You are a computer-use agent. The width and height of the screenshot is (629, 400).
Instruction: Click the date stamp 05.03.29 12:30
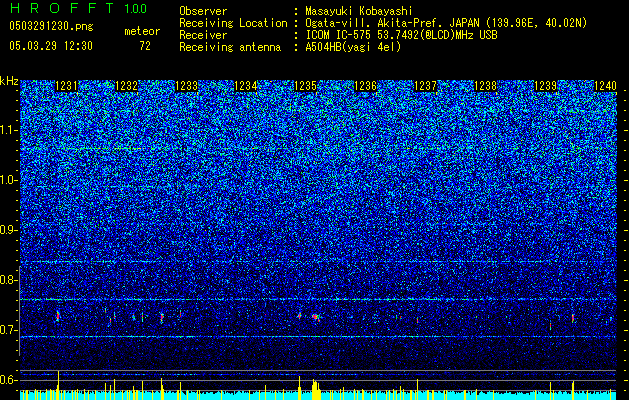click(x=51, y=46)
